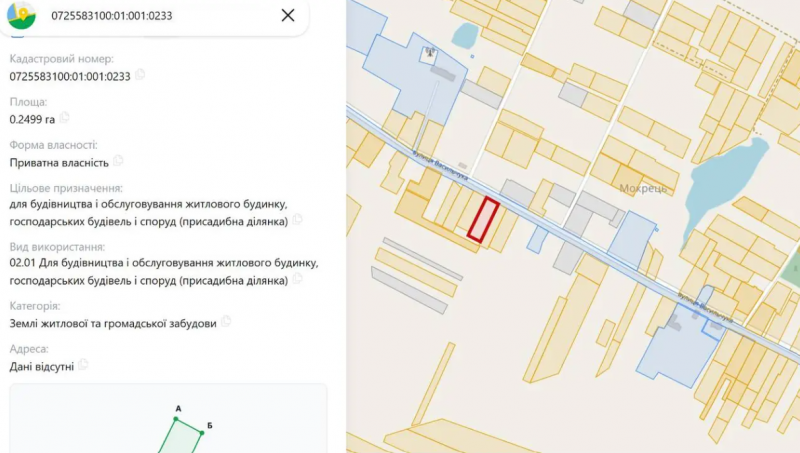Viewport: 800px width, 453px height.
Task: Copy the area value 0.2499 га
Action: click(64, 118)
